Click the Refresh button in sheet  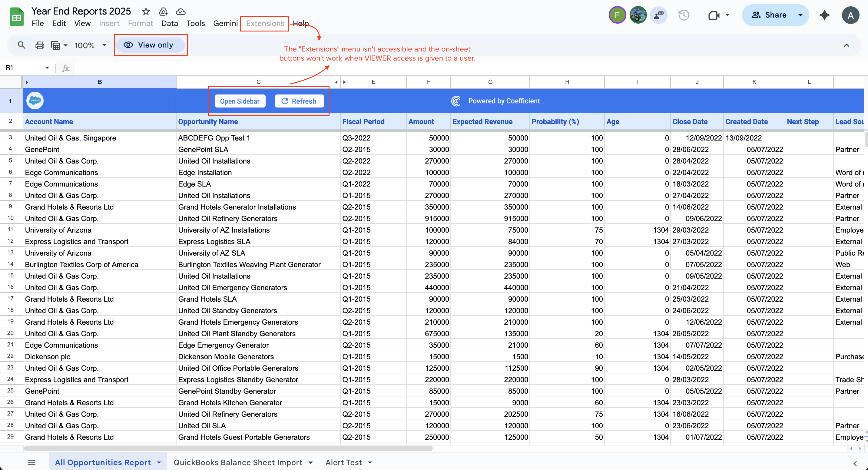point(299,101)
